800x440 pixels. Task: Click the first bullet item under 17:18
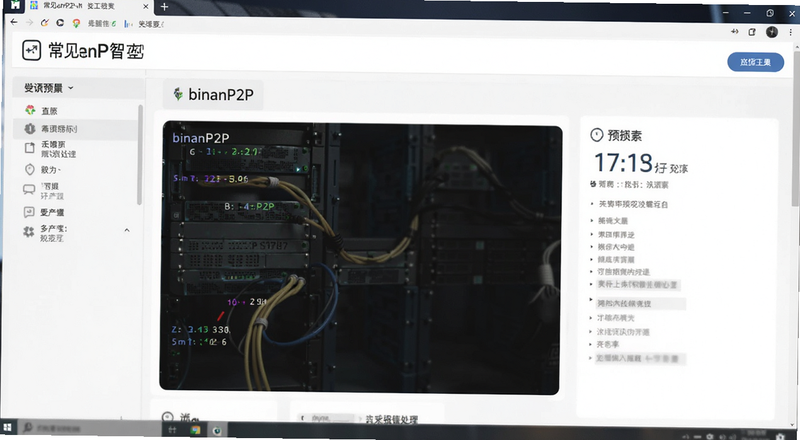(633, 204)
